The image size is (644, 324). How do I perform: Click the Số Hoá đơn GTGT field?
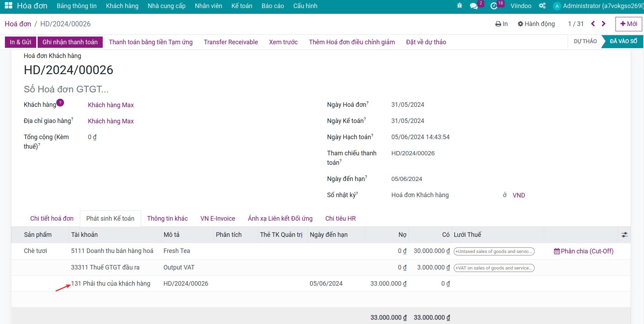66,89
